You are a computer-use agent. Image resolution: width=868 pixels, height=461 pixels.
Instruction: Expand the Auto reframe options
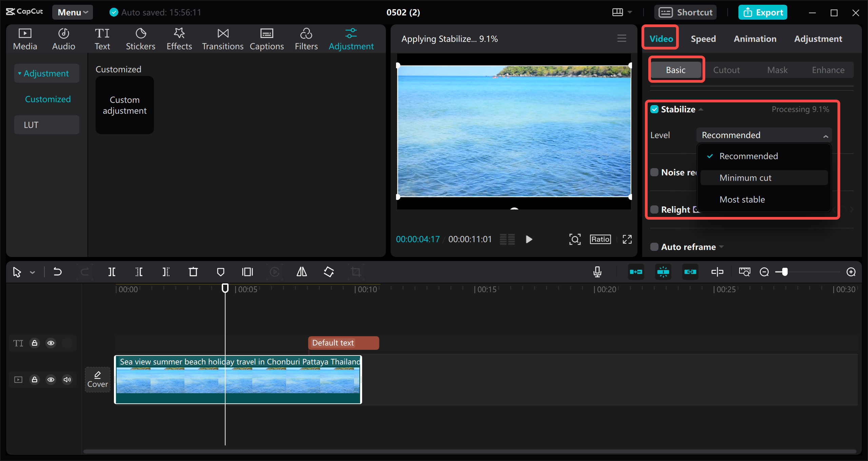pyautogui.click(x=722, y=246)
